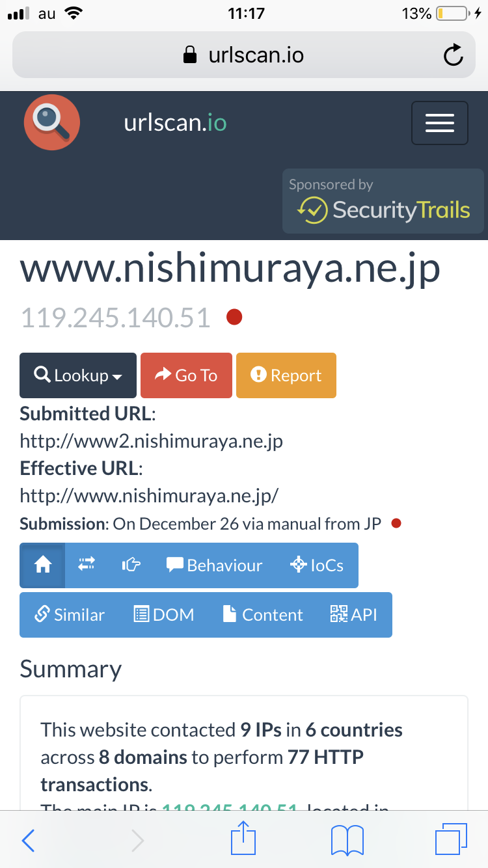The image size is (488, 868).
Task: Open the Similar tab
Action: 69,615
